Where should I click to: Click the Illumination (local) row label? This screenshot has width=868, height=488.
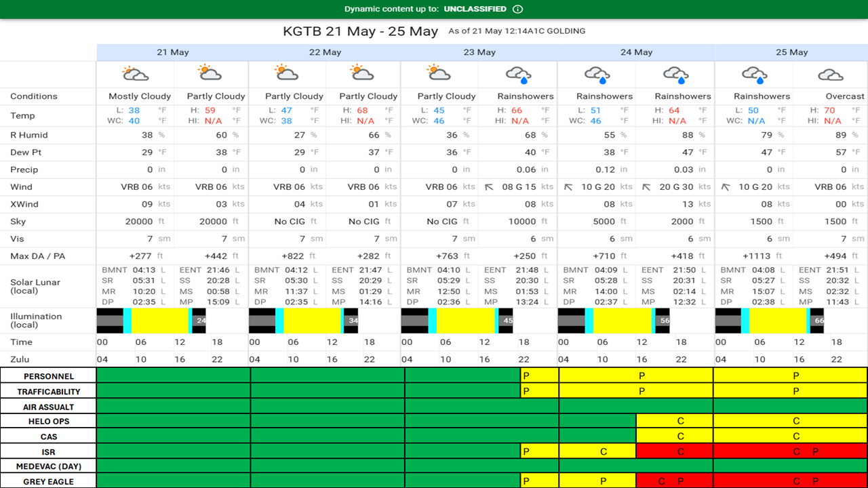(x=36, y=321)
